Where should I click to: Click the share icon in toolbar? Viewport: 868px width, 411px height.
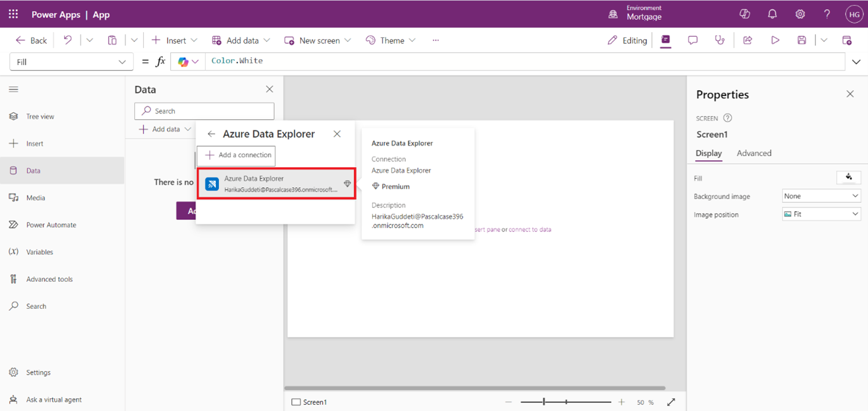coord(748,40)
